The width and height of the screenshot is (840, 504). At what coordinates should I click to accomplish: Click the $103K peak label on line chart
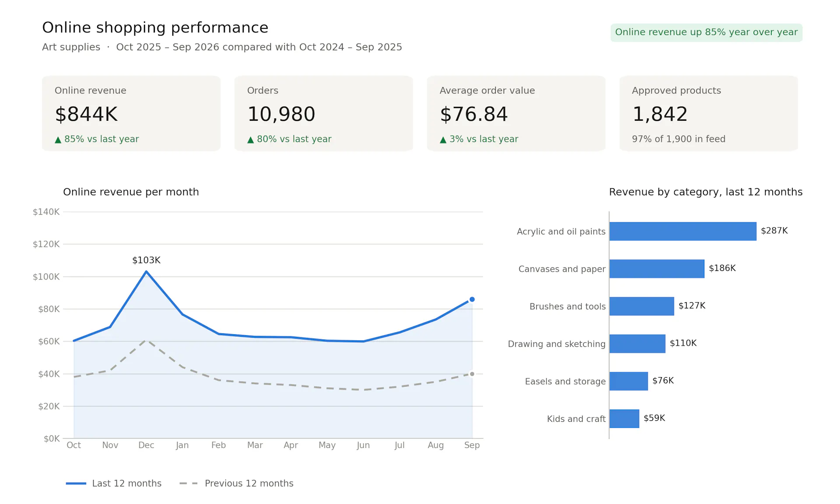point(146,260)
